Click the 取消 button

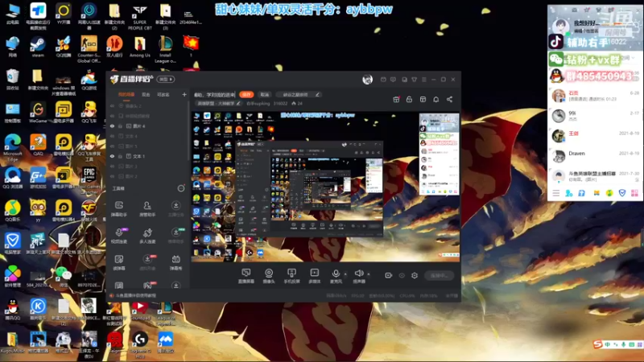(265, 94)
